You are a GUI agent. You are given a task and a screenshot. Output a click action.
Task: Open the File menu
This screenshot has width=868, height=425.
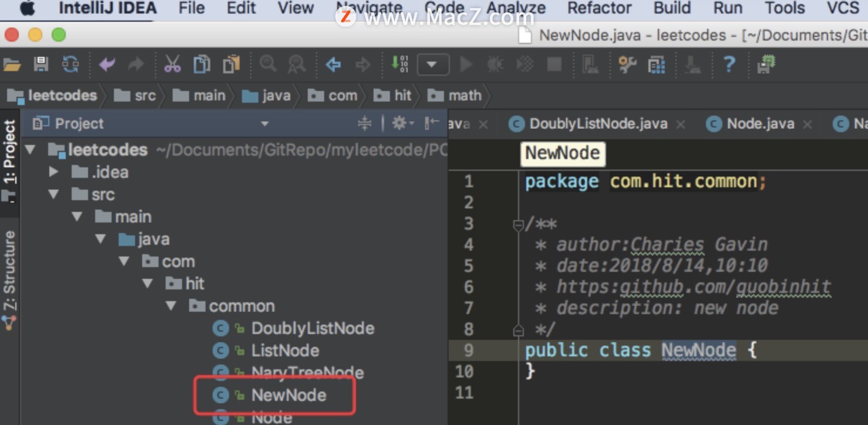191,8
